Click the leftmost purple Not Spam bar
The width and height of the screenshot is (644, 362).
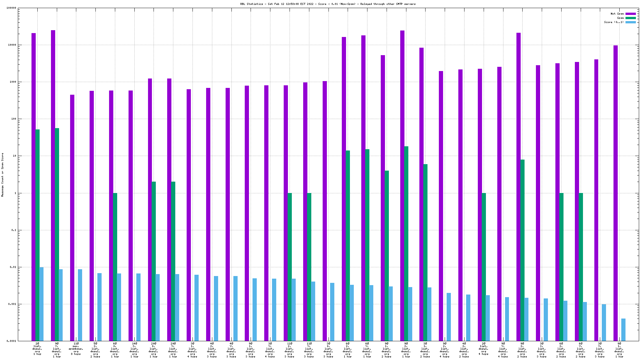coord(33,187)
